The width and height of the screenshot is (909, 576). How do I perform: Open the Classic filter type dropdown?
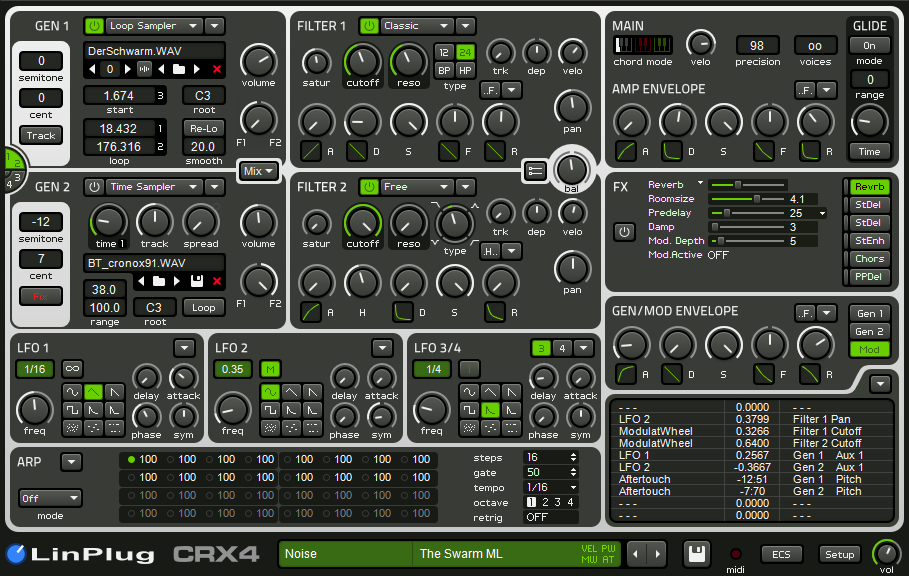416,26
